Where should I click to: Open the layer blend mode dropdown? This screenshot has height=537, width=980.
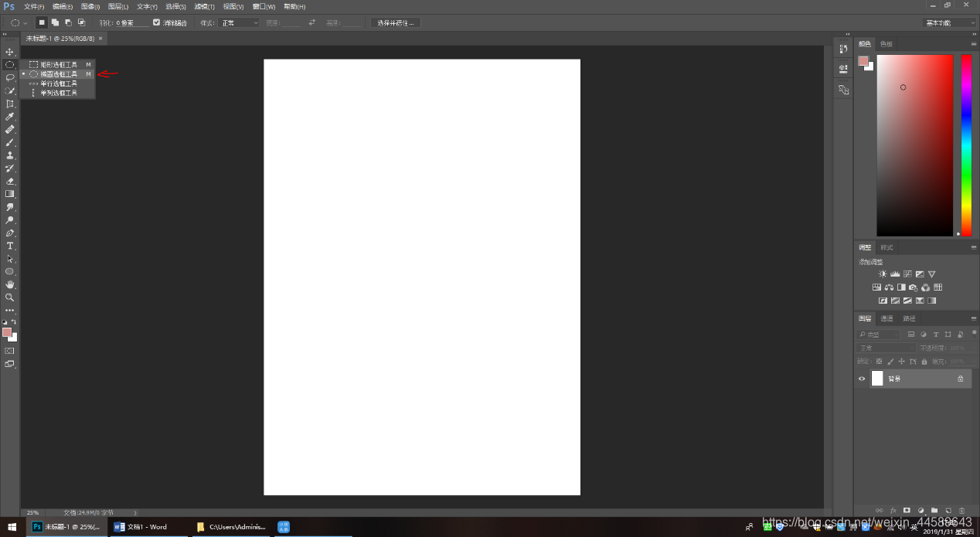click(x=886, y=348)
